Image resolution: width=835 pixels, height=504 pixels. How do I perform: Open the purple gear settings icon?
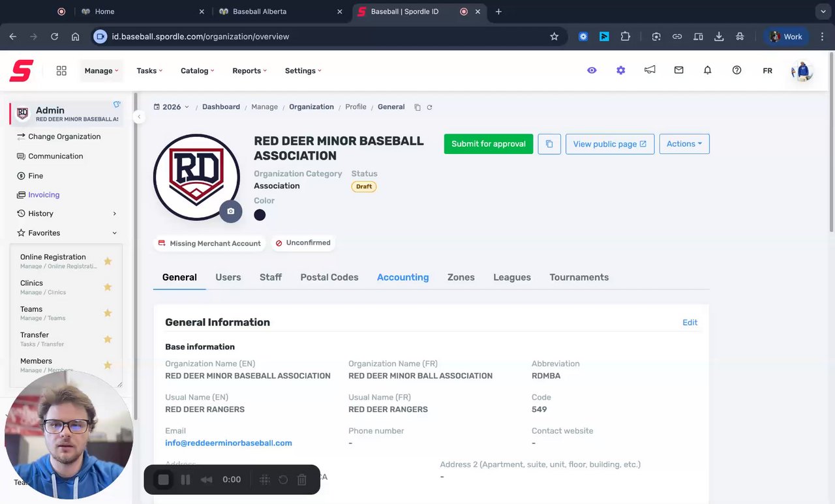tap(620, 70)
